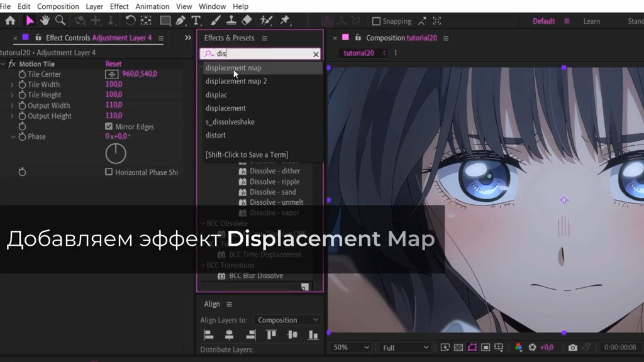Select the Clone Stamp tool

[x=231, y=21]
